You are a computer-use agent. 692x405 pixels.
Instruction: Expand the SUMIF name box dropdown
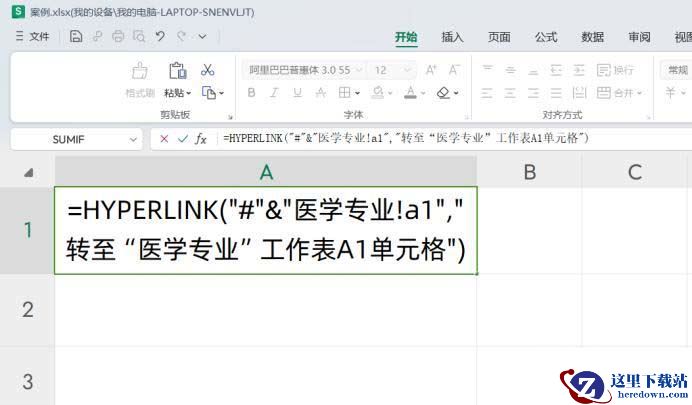(x=134, y=140)
